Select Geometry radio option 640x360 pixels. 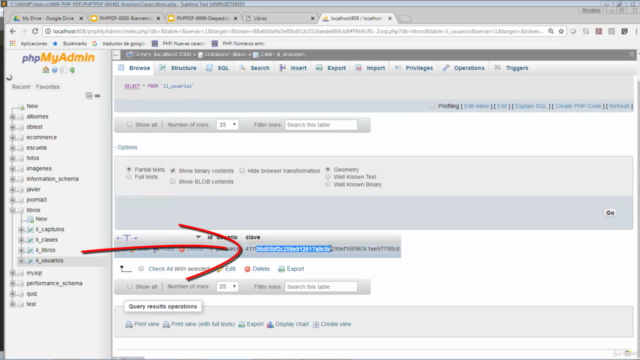pos(328,169)
